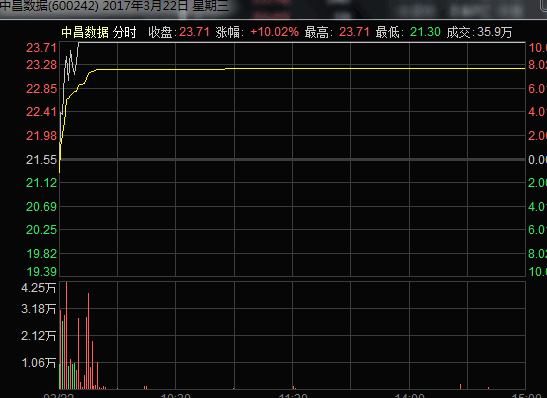
Task: Click the 最低 21.30 low value
Action: tap(425, 32)
